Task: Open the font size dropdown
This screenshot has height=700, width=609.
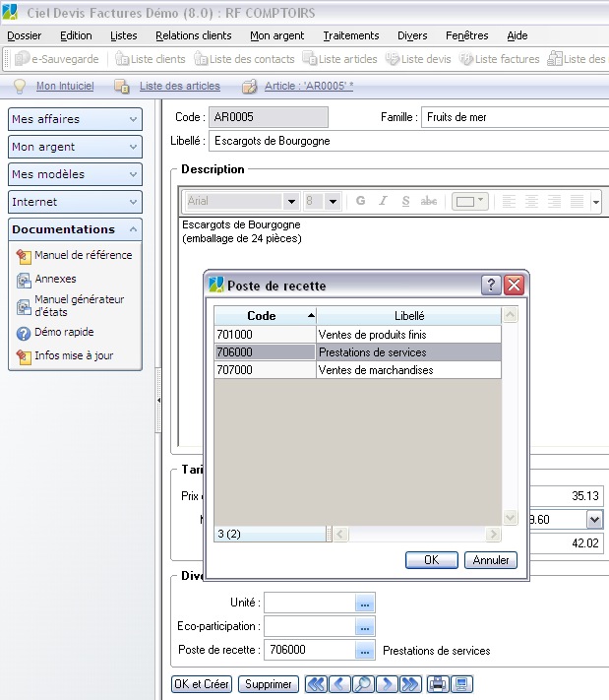Action: (x=334, y=201)
